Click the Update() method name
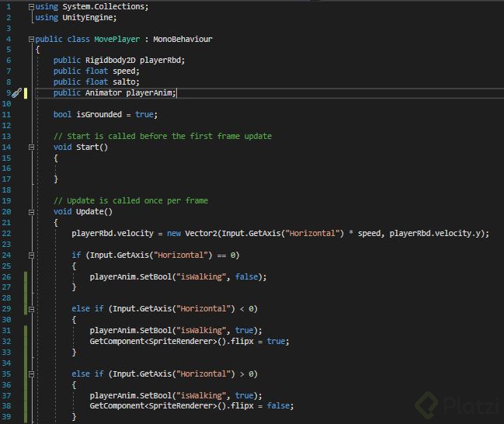Image resolution: width=504 pixels, height=424 pixels. coord(89,211)
